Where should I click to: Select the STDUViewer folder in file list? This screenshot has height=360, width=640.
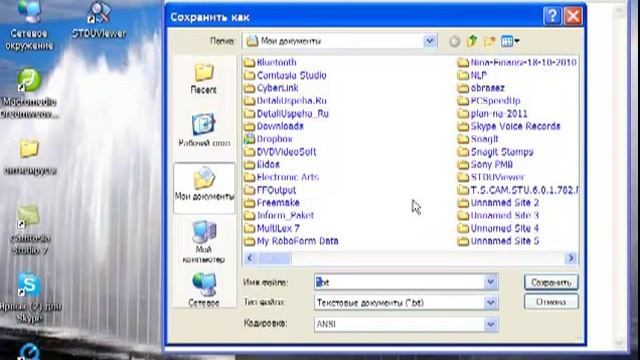point(491,178)
